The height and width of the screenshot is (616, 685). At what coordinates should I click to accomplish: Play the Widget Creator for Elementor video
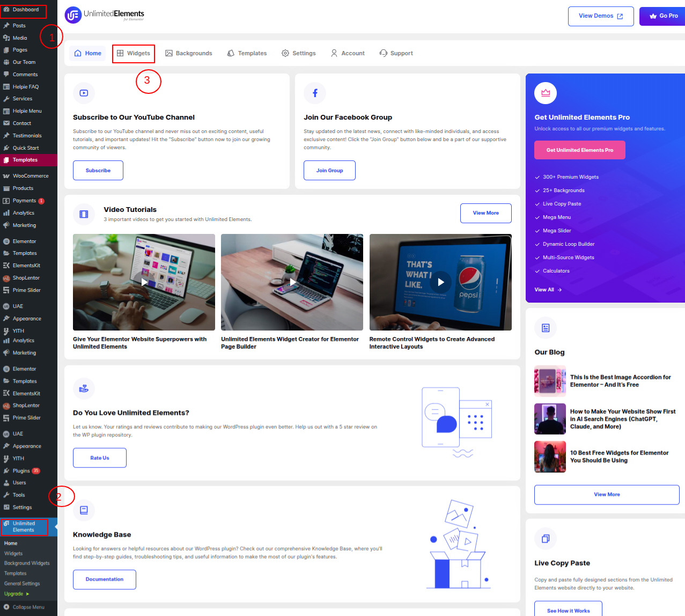pyautogui.click(x=292, y=282)
